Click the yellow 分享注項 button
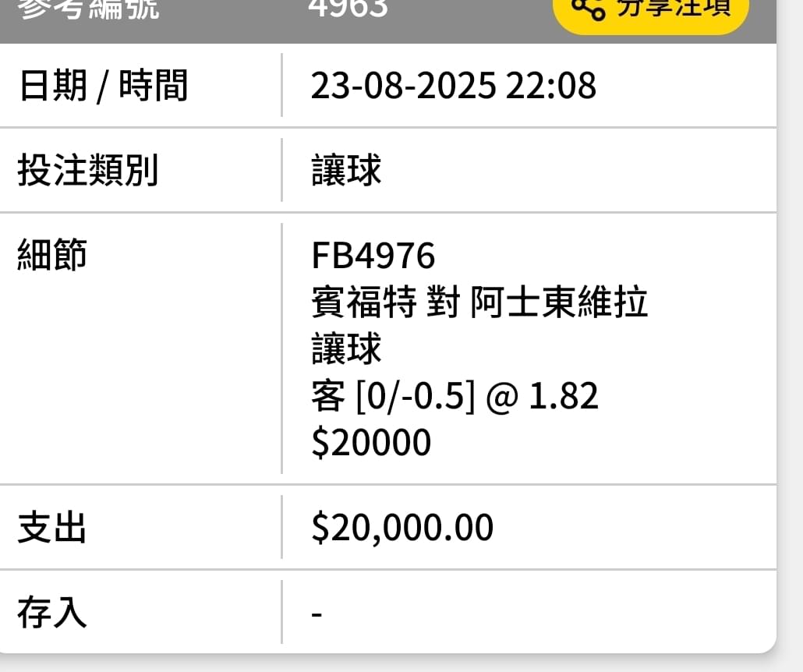 tap(651, 14)
